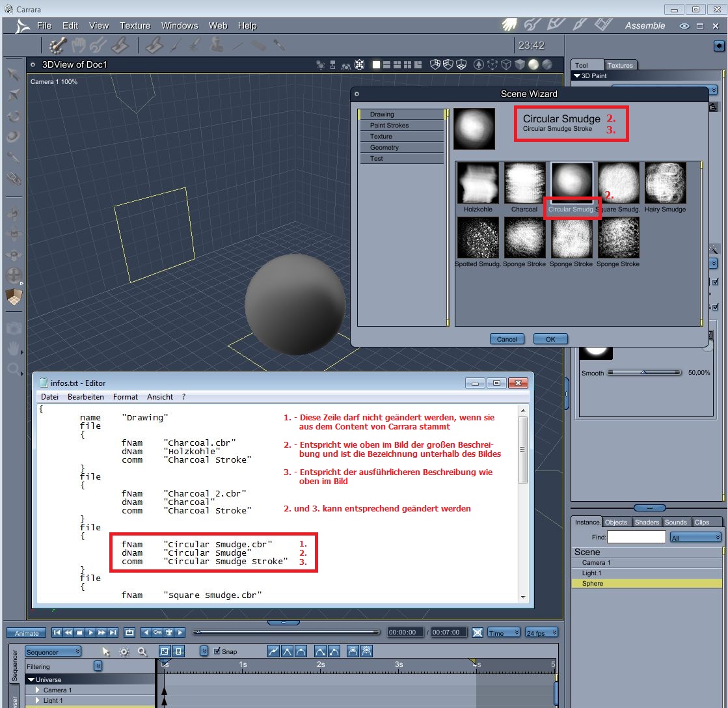Click the Animate button
The height and width of the screenshot is (708, 728).
click(x=27, y=633)
